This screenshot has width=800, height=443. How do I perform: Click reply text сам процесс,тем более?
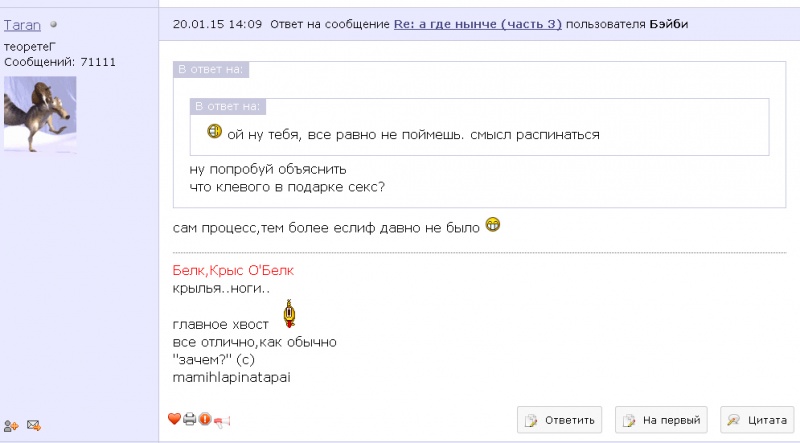point(326,228)
